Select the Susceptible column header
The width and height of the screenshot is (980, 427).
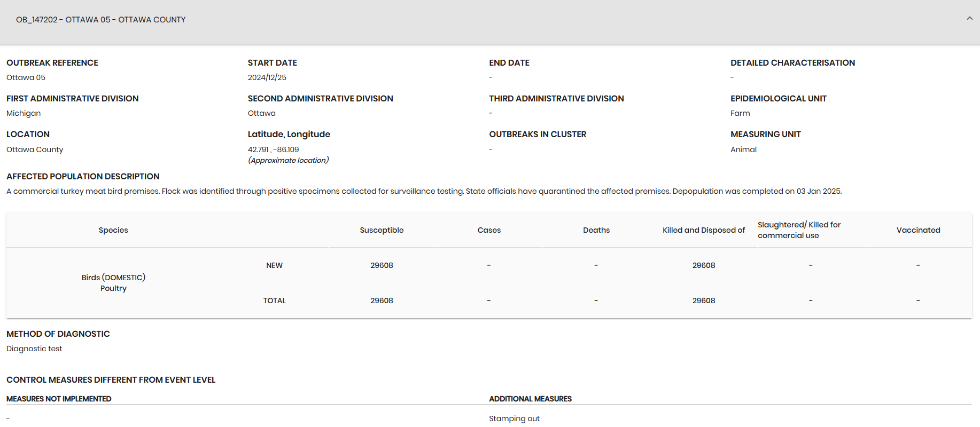pos(382,230)
